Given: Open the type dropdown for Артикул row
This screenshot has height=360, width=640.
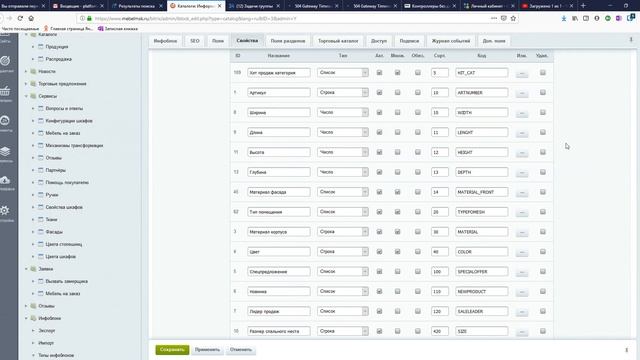Looking at the screenshot, I should click(x=342, y=93).
